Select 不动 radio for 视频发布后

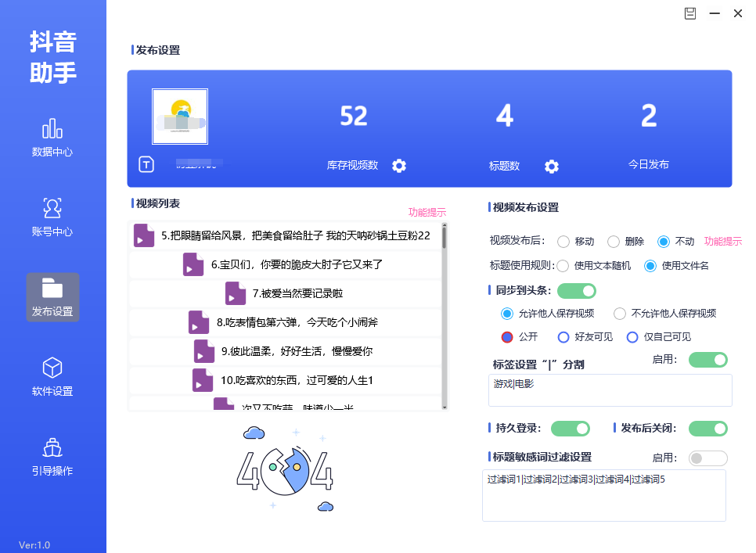click(664, 242)
